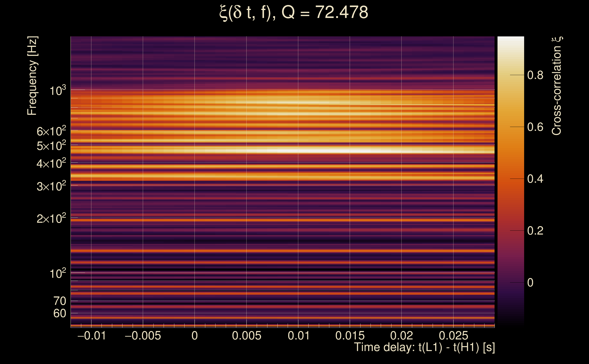Click the Cross-correlation ξ colorbar label
The image size is (589, 364).
point(557,86)
